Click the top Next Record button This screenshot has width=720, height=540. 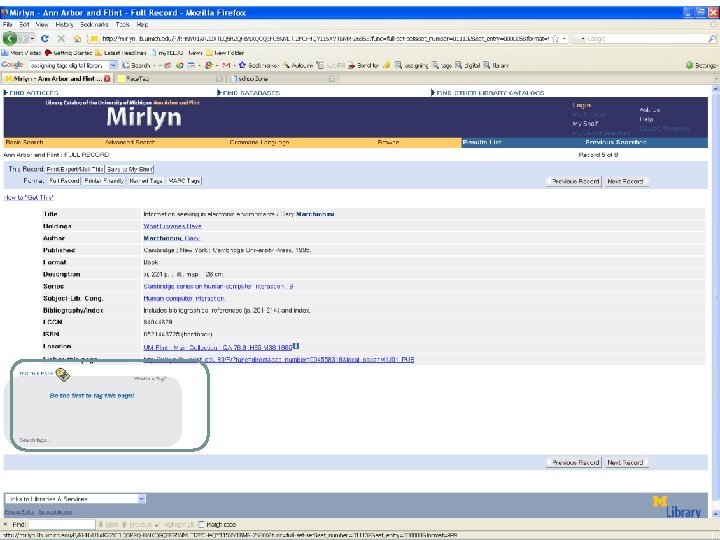click(625, 181)
